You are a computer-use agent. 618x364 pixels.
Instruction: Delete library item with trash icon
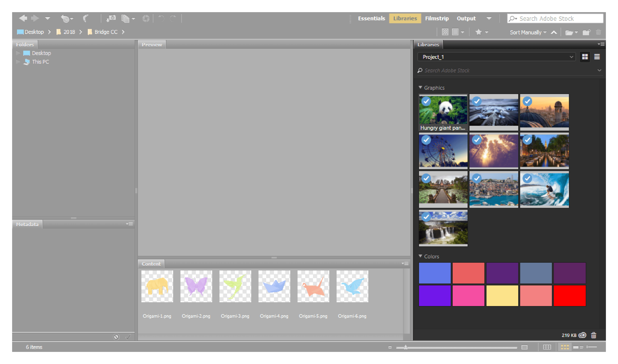[594, 335]
